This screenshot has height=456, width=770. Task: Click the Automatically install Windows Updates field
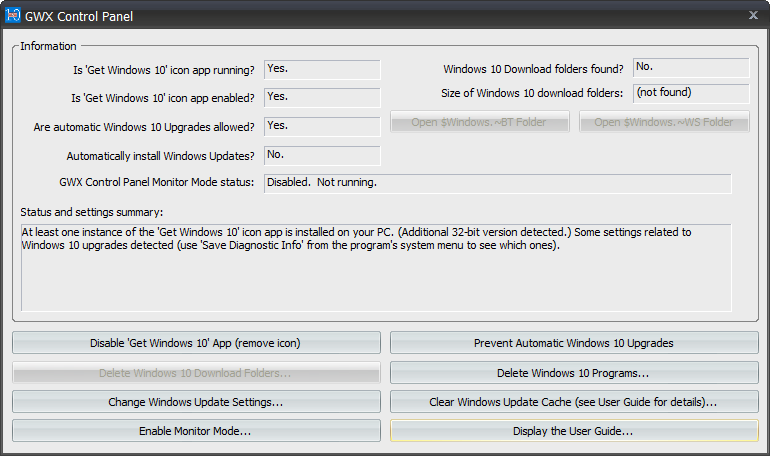(x=322, y=156)
